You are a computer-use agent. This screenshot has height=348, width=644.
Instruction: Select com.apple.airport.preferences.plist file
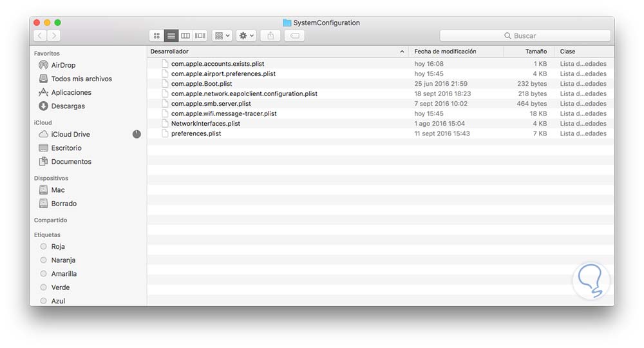pos(223,73)
